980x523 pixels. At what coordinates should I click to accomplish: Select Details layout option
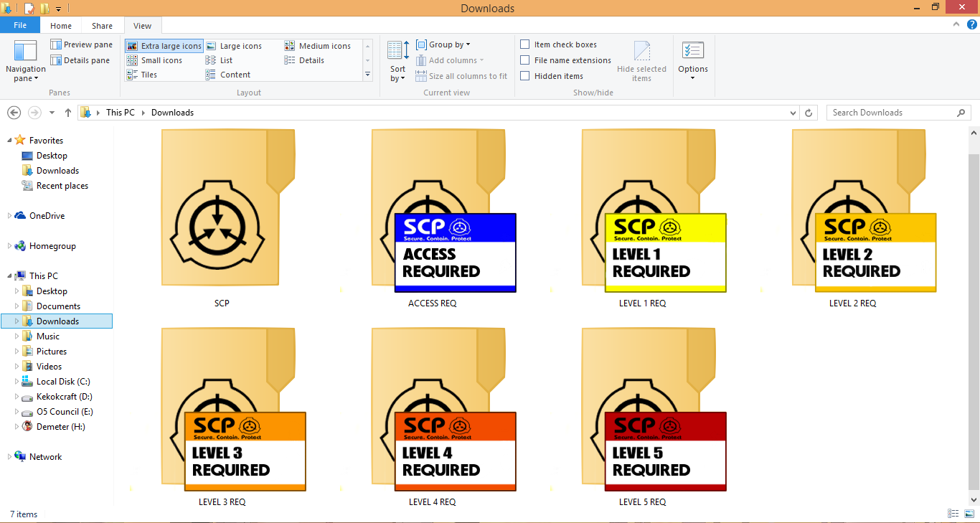click(305, 60)
